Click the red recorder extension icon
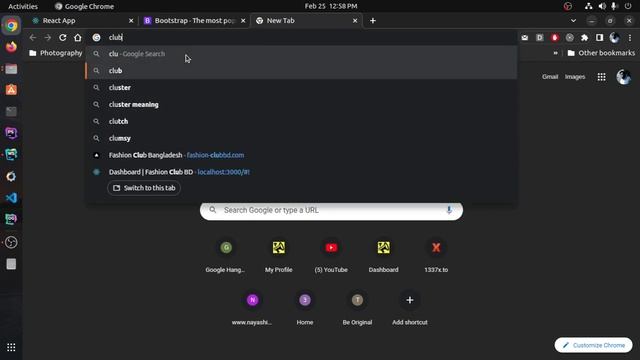Viewport: 640px width, 360px height. tap(554, 38)
